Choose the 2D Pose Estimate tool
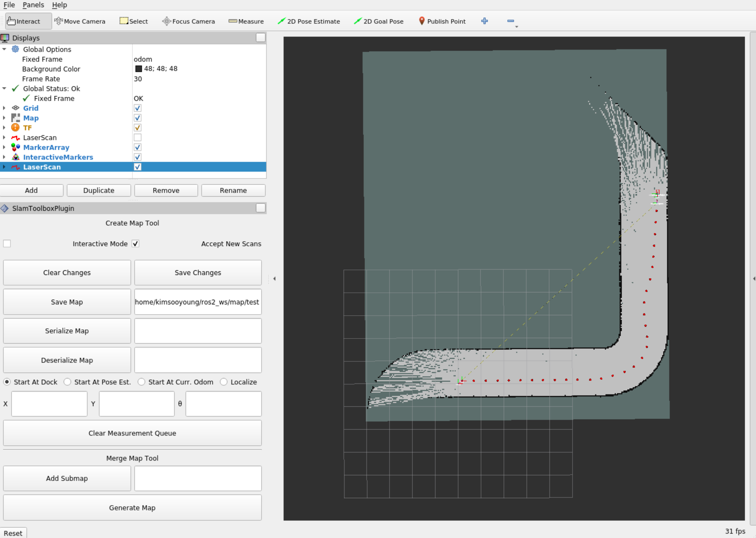The width and height of the screenshot is (756, 538). click(x=309, y=21)
